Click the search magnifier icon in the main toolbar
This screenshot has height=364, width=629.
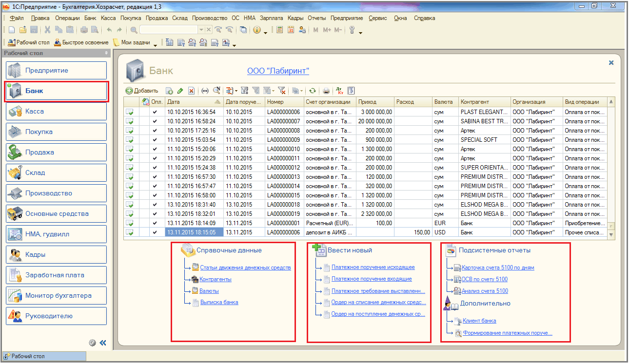tap(134, 30)
